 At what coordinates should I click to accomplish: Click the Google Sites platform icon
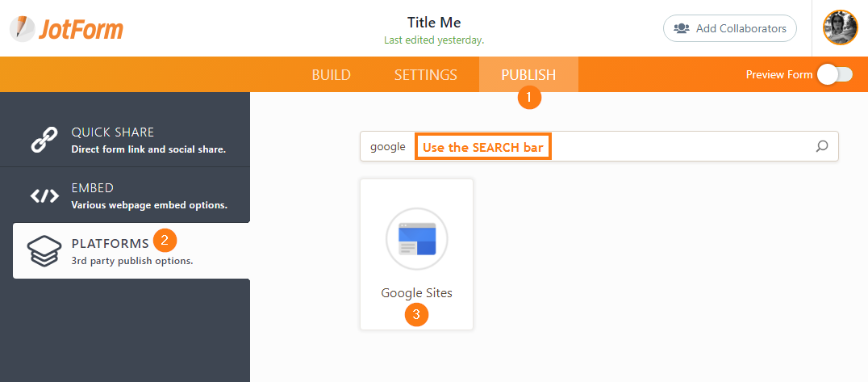click(416, 238)
